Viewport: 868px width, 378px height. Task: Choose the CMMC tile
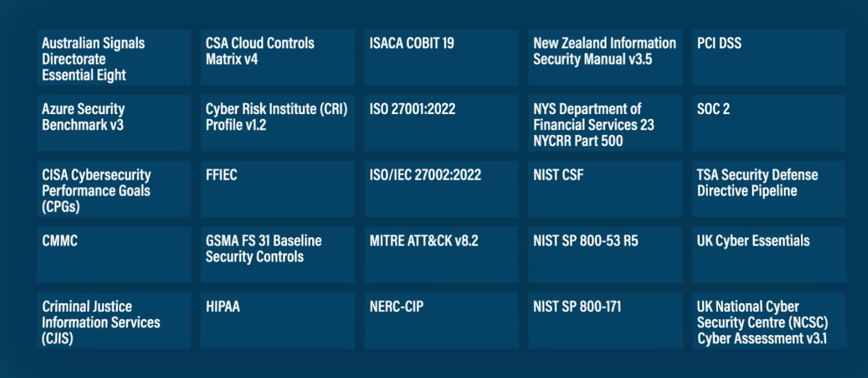click(114, 255)
